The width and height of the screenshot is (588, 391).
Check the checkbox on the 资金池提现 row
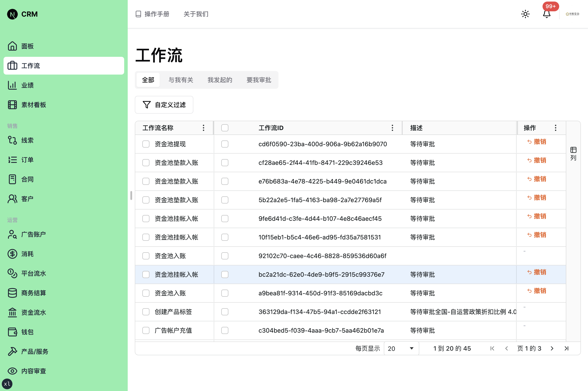click(146, 144)
